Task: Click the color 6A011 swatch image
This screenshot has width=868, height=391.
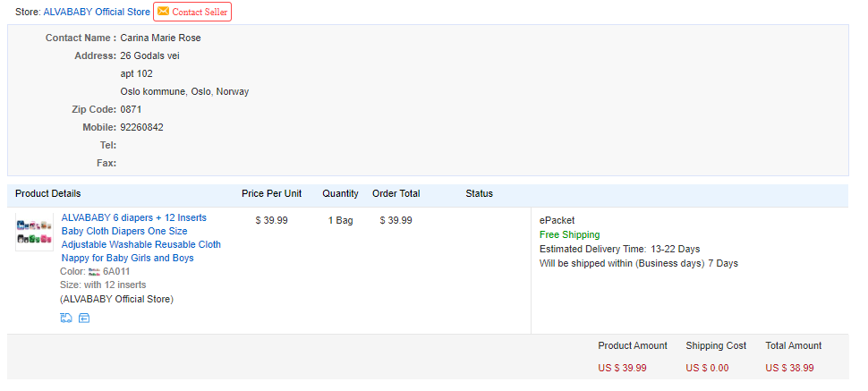Action: 94,271
